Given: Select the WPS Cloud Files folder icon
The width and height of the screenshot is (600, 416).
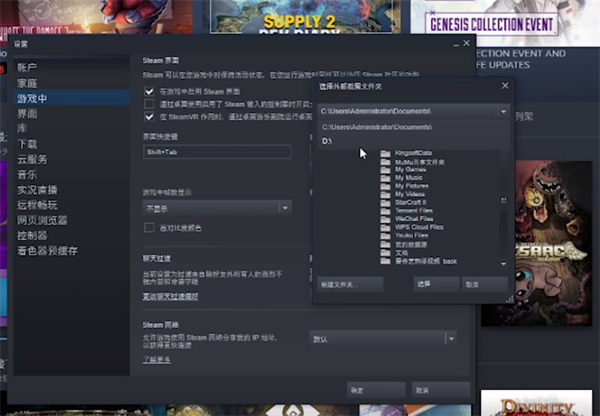Looking at the screenshot, I should click(385, 227).
